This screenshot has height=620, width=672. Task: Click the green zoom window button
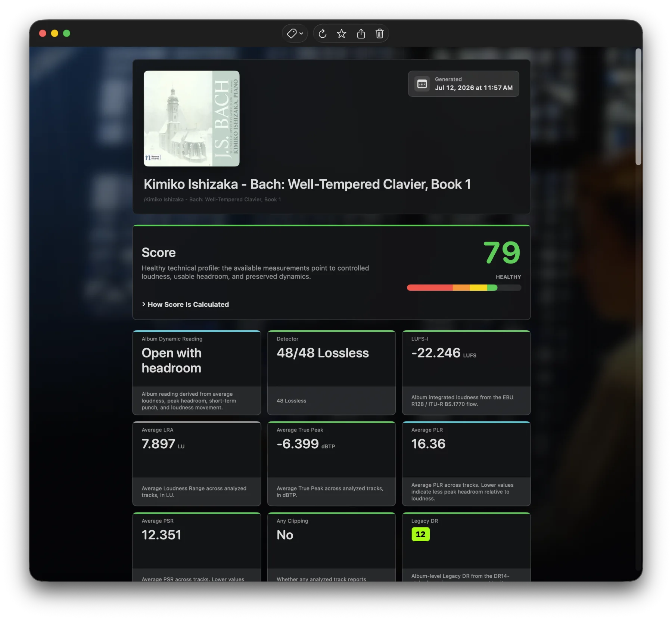coord(66,33)
